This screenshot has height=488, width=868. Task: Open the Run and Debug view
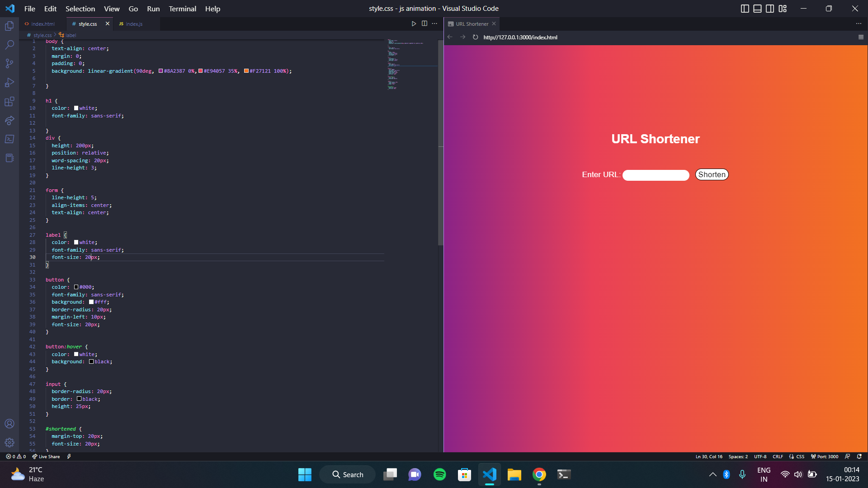coord(9,83)
